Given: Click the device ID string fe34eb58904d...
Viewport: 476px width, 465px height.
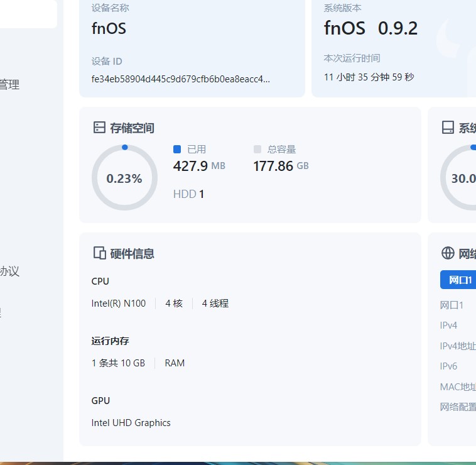Looking at the screenshot, I should coord(180,79).
